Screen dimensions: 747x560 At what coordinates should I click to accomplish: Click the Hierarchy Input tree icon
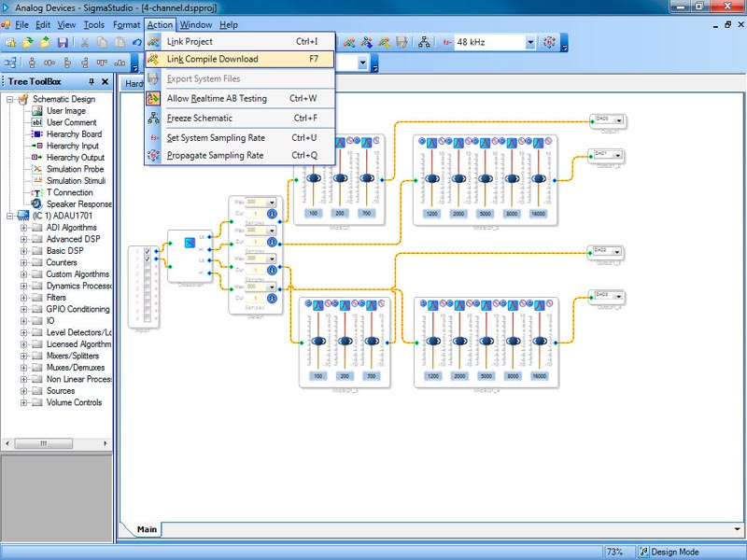point(36,146)
